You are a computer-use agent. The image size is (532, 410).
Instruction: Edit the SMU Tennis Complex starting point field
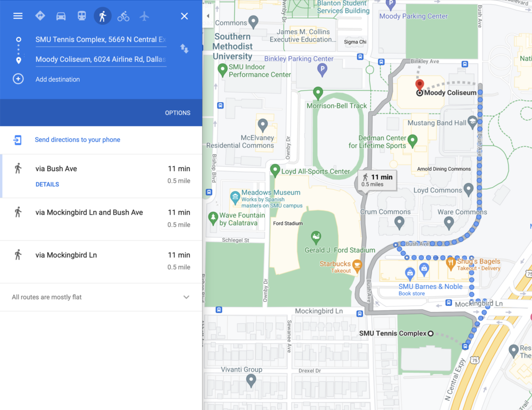101,39
